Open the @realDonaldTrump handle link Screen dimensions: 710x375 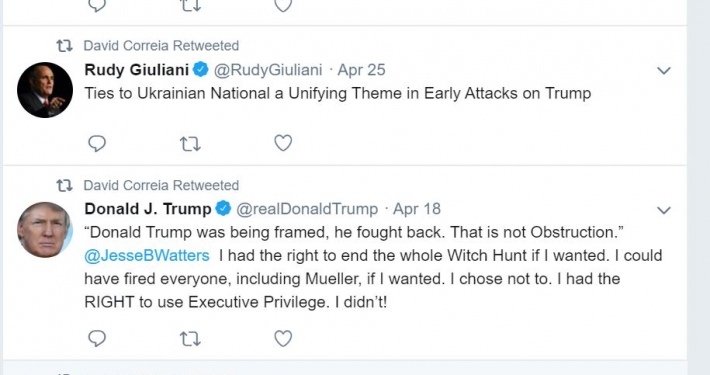click(307, 209)
